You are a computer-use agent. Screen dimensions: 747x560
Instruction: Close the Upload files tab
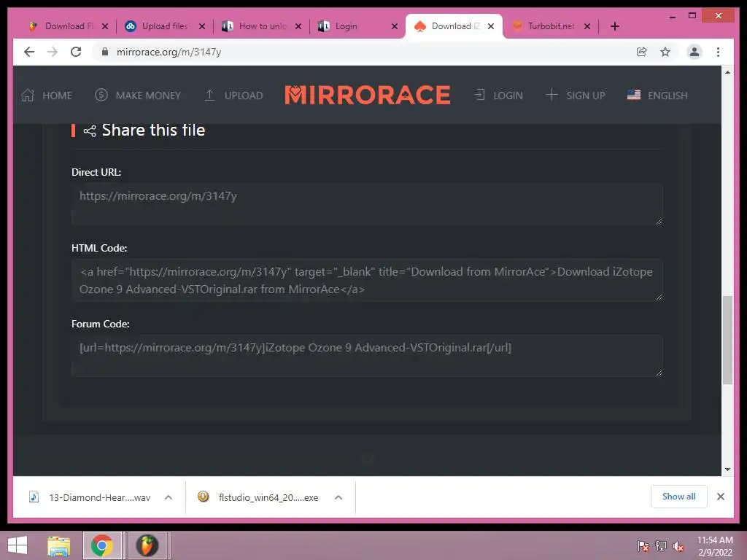click(x=202, y=26)
